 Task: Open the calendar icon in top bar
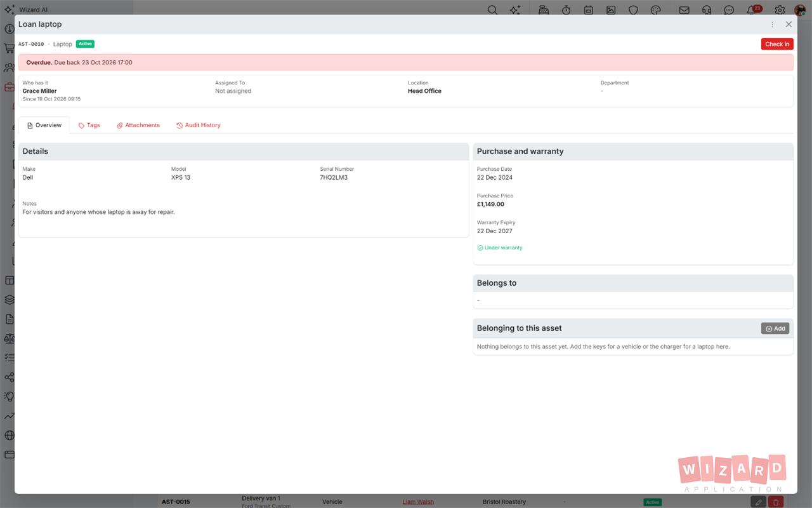[x=589, y=10]
